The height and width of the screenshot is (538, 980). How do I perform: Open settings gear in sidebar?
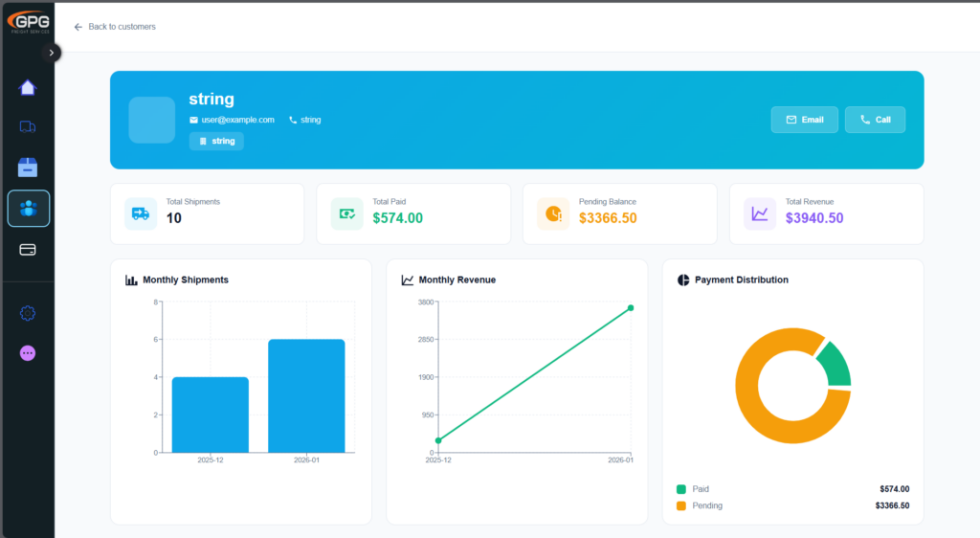28,313
